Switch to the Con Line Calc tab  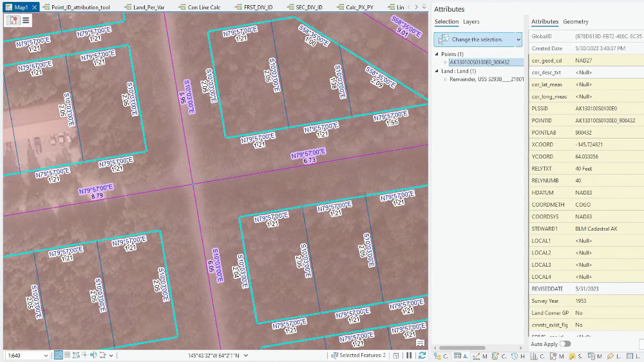200,7
